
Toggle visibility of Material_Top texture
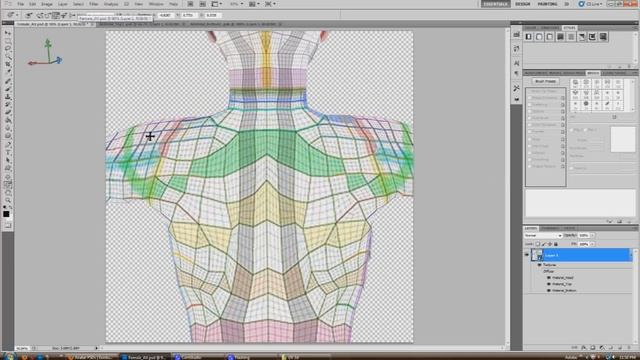tap(549, 284)
